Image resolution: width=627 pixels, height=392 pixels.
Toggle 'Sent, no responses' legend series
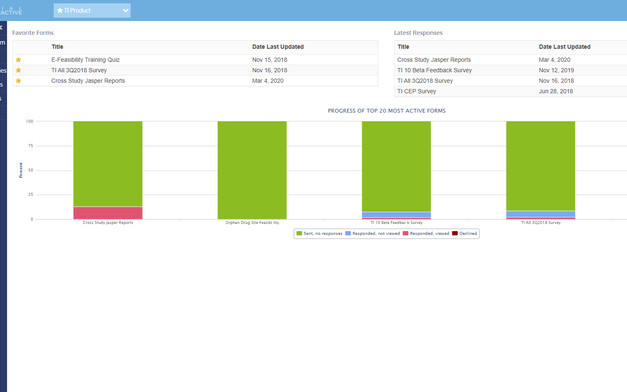tap(319, 233)
